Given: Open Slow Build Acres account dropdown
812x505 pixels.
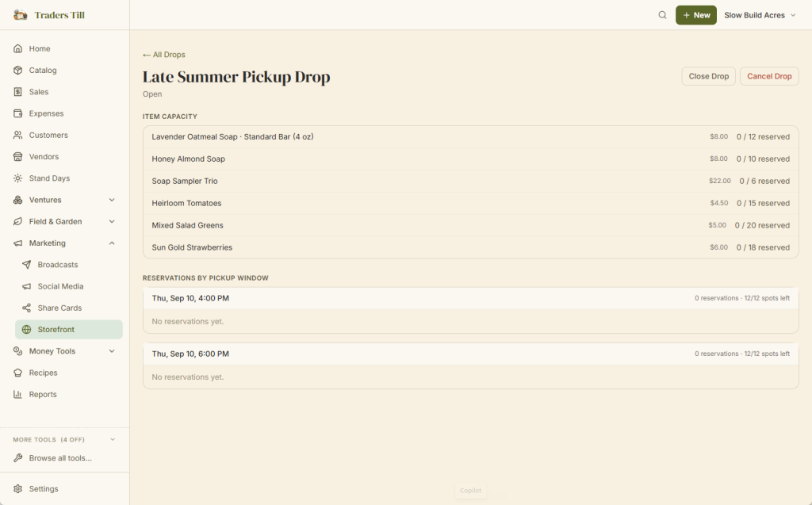Looking at the screenshot, I should pos(760,15).
